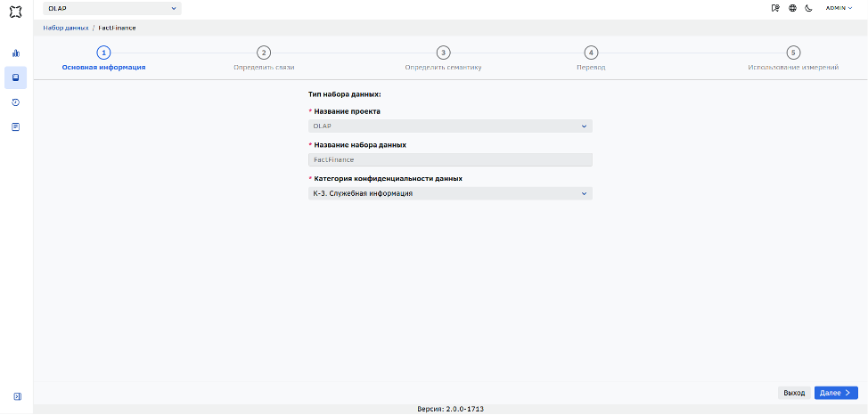
Task: Open the charts dashboard sidebar icon
Action: pos(15,53)
